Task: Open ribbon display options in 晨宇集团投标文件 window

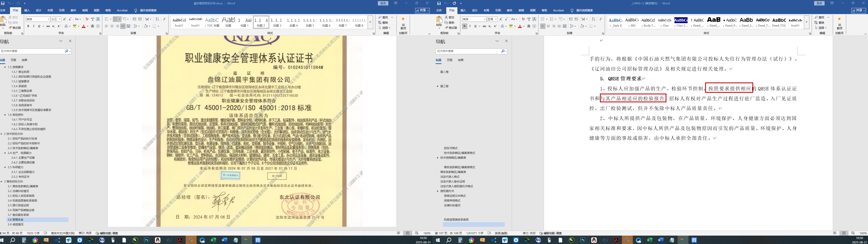Action: pos(396,3)
